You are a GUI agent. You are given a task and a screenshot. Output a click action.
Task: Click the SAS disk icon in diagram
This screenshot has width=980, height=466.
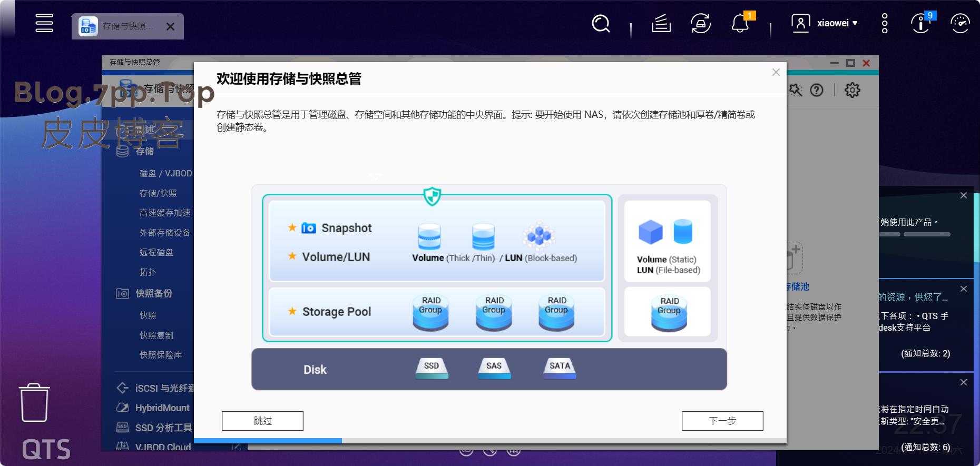pos(494,368)
